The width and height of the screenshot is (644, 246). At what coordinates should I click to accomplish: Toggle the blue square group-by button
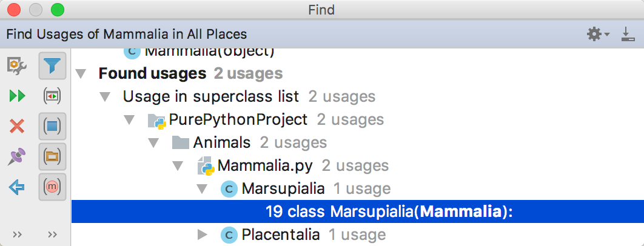pos(52,126)
